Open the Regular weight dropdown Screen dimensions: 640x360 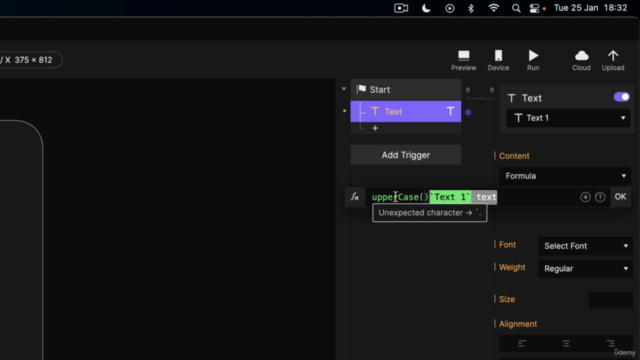click(585, 269)
